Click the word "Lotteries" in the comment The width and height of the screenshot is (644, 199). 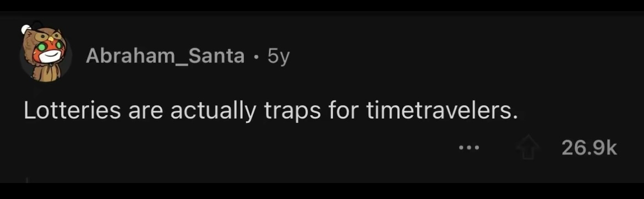coord(72,111)
